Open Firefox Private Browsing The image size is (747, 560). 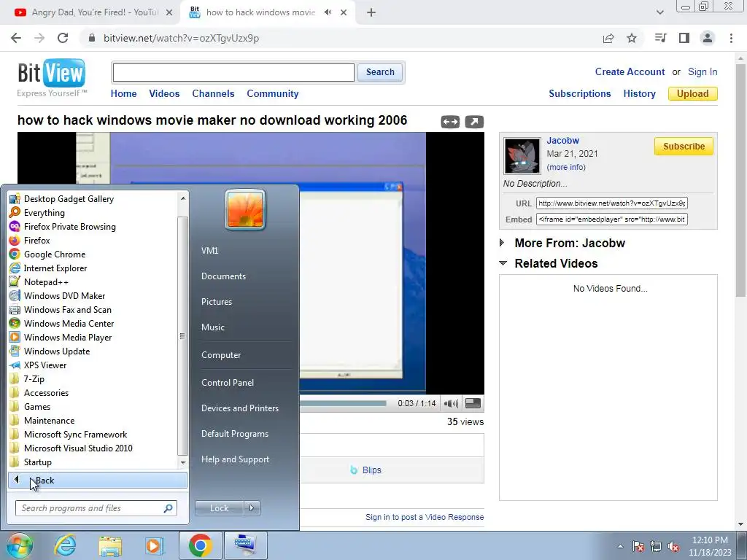69,227
